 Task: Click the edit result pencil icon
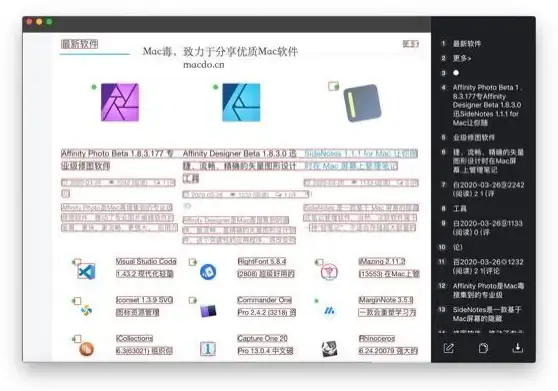coord(448,348)
